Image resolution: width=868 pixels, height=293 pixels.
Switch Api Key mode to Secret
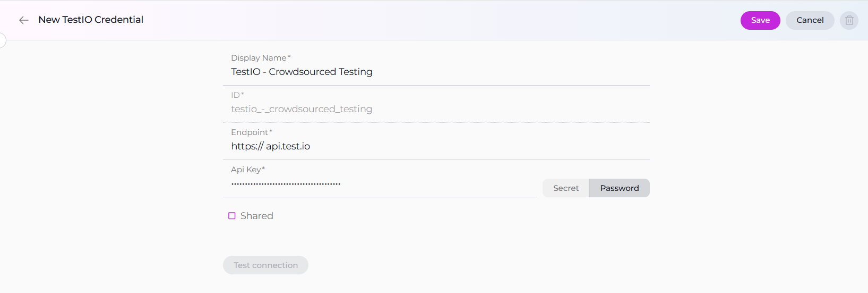[565, 188]
